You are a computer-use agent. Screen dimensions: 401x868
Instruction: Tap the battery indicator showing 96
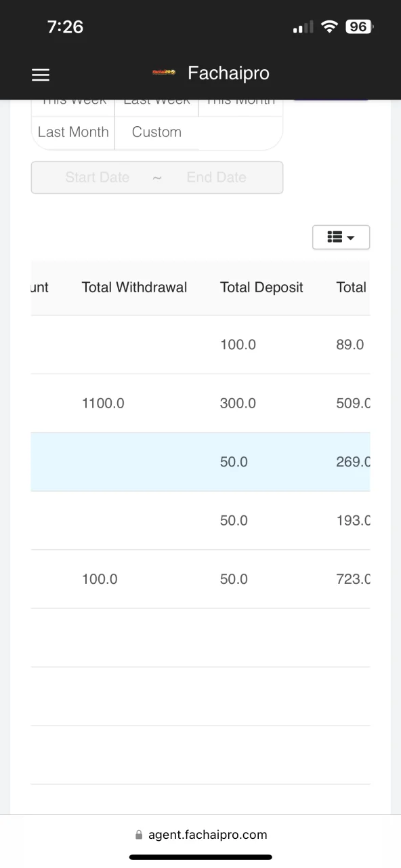(358, 27)
